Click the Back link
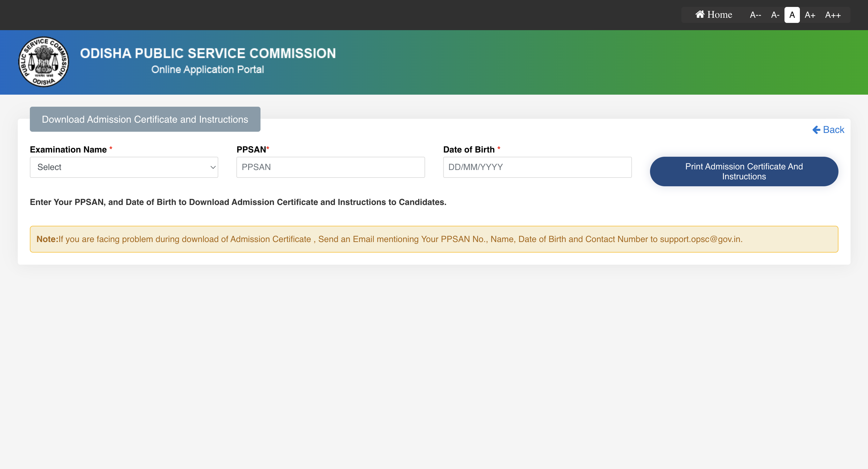This screenshot has height=469, width=868. [x=833, y=130]
